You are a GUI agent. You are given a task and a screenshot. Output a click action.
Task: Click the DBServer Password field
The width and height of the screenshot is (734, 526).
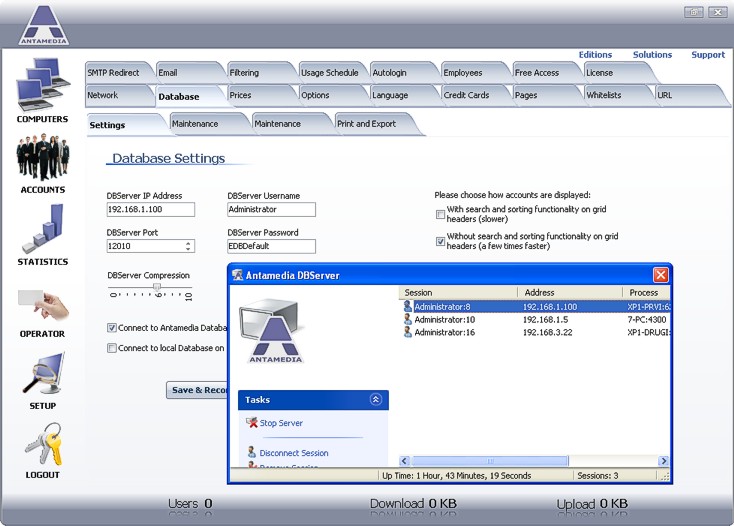[x=272, y=246]
